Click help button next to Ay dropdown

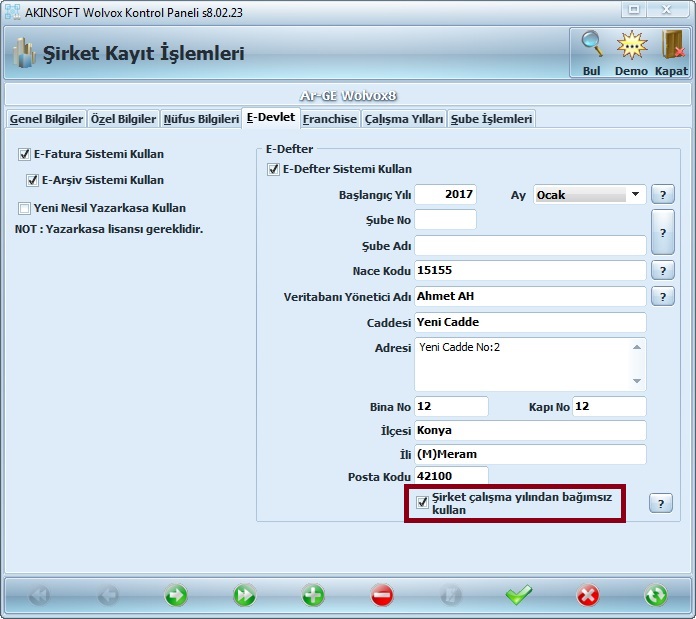pos(663,194)
